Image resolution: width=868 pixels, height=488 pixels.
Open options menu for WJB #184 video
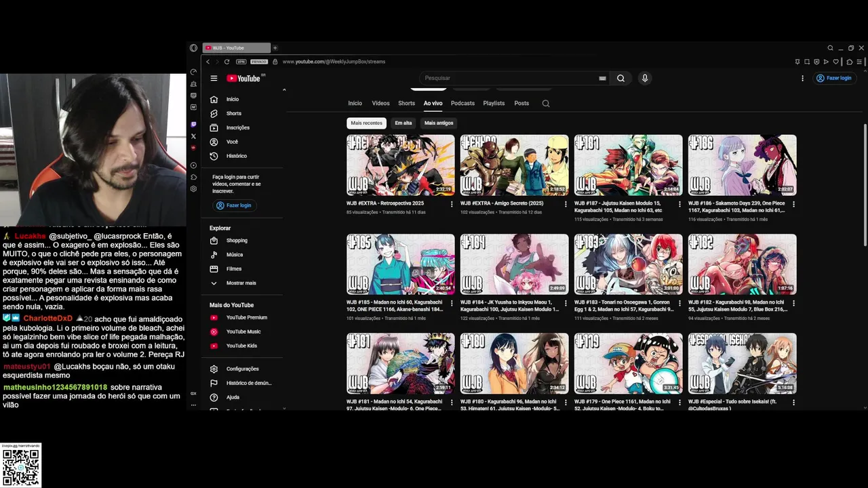(x=566, y=303)
